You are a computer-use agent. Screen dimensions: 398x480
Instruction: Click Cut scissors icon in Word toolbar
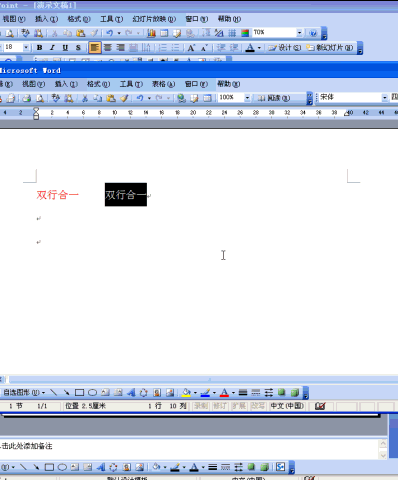pos(85,98)
